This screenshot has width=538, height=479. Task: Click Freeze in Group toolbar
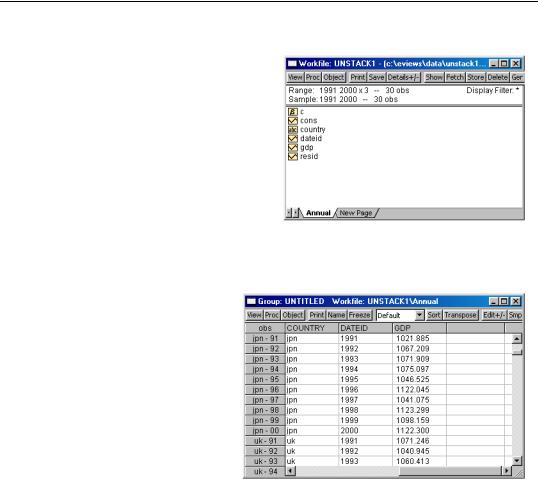pos(360,315)
